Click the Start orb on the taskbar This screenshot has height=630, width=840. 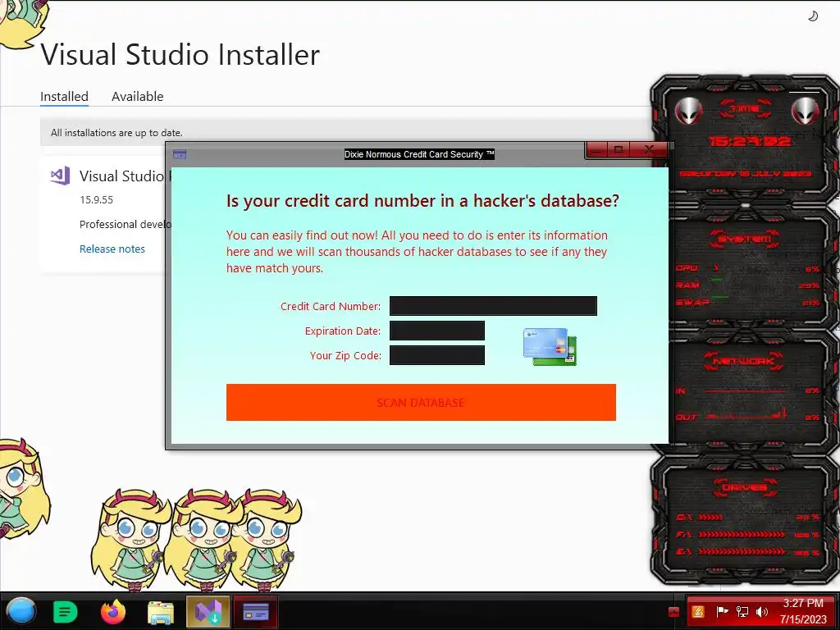[x=21, y=612]
